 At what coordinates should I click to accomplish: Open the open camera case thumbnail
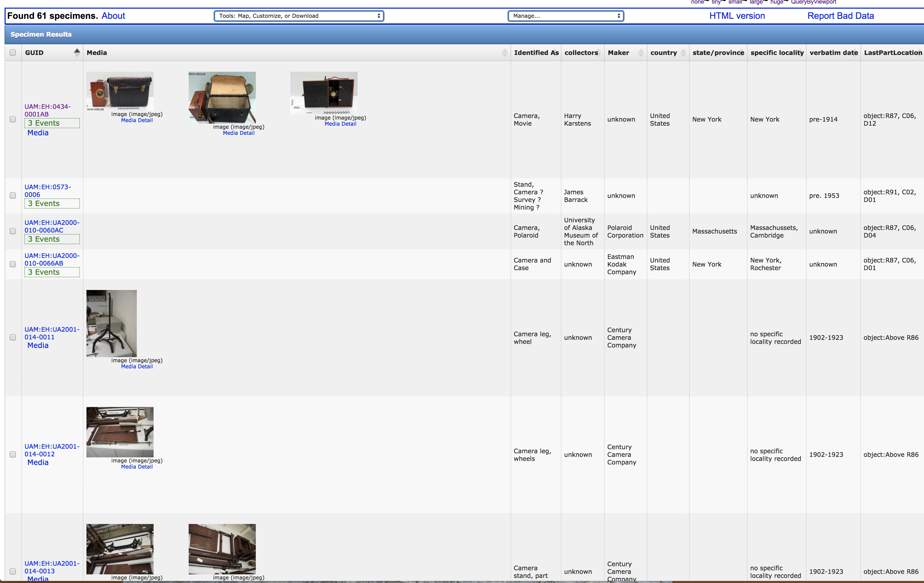(222, 97)
